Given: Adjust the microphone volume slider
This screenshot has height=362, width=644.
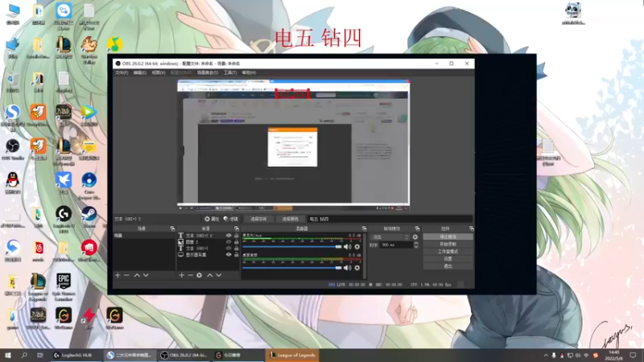Looking at the screenshot, I should (292, 247).
